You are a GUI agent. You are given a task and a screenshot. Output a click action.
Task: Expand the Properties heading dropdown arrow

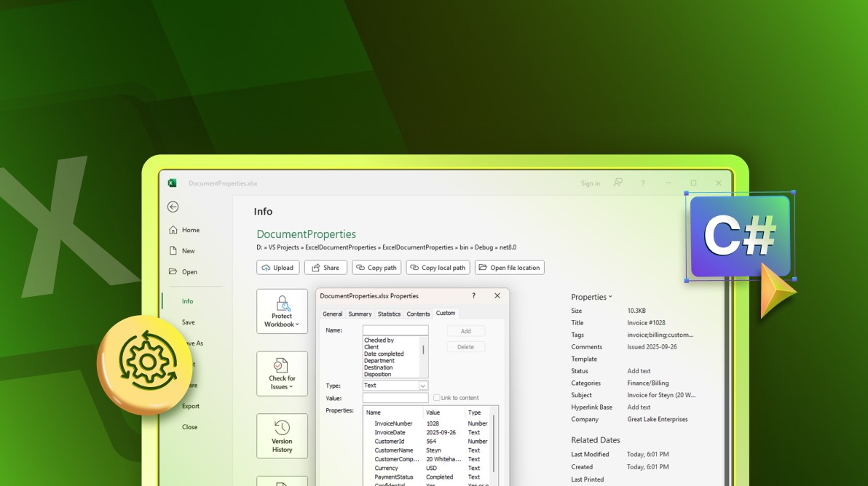coord(610,298)
